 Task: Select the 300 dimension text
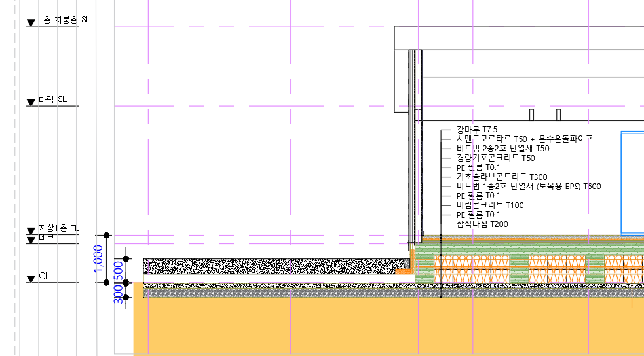[x=119, y=290]
